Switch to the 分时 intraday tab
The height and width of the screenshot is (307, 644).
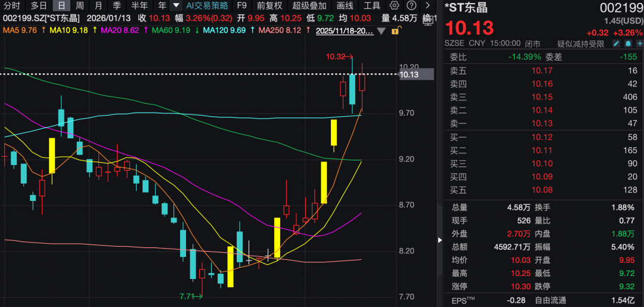[x=12, y=5]
